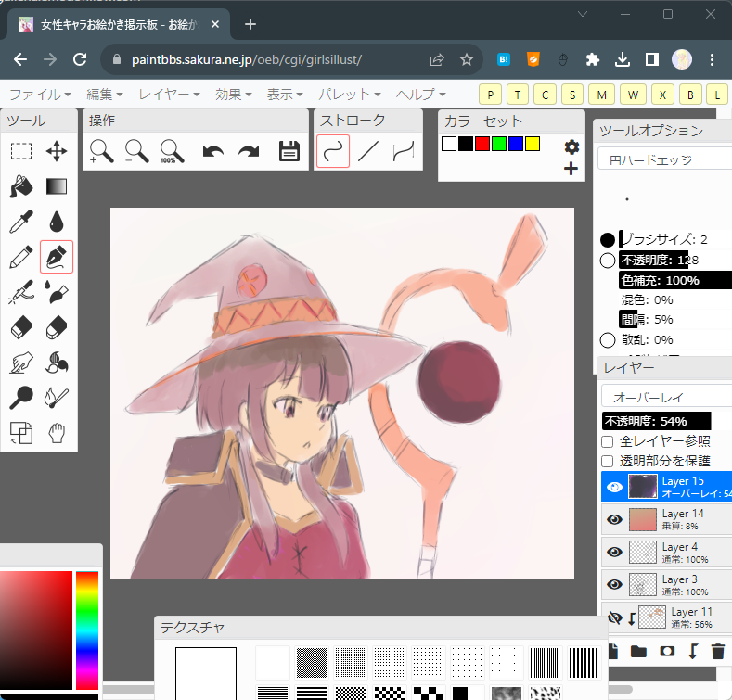Add a color to the color set
Viewport: 732px width, 700px height.
pos(571,169)
